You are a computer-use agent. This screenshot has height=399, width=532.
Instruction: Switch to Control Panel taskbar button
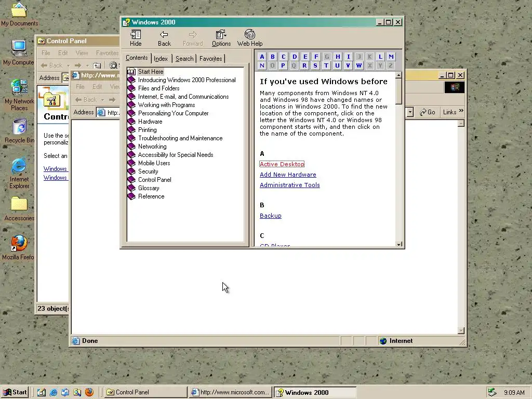[x=146, y=392]
